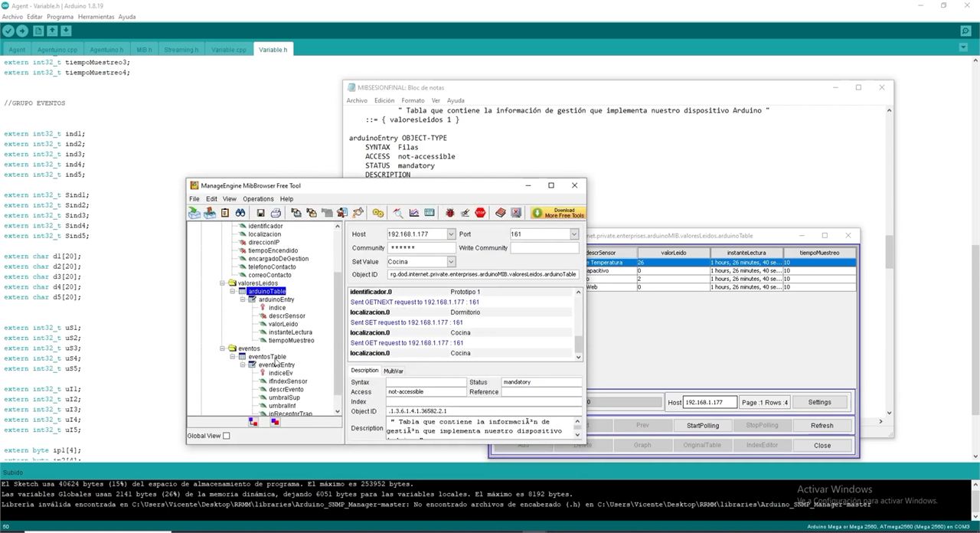Click the magnifier Clear display icon

pos(398,213)
